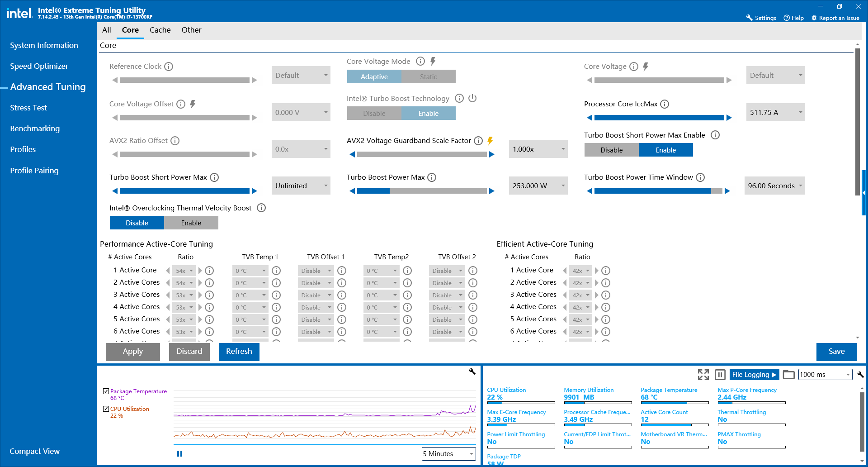Screen dimensions: 868x467
Task: Disable Intel Turbo Boost Technology
Action: coord(374,113)
